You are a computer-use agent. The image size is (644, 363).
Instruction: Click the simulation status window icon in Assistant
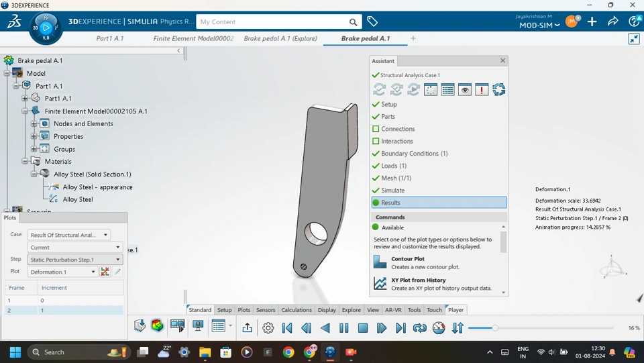click(431, 89)
